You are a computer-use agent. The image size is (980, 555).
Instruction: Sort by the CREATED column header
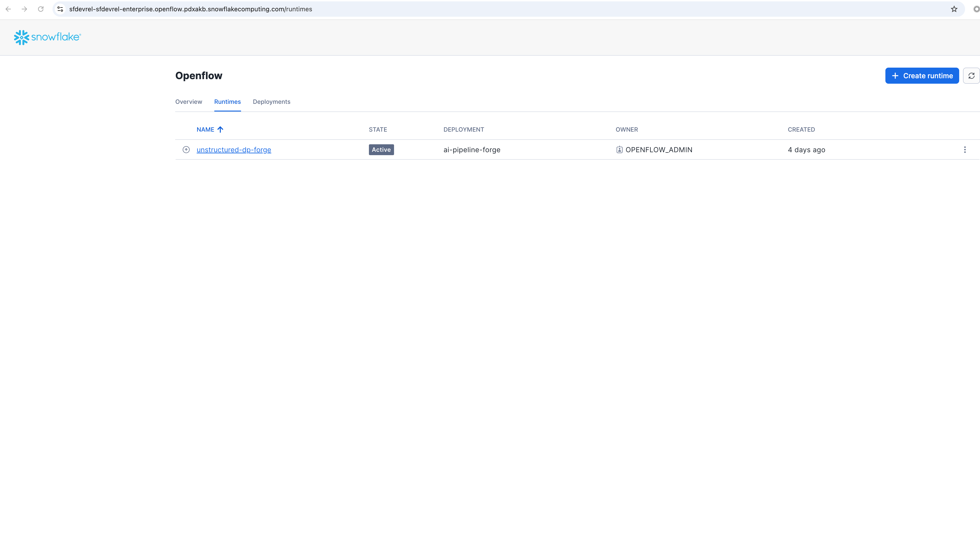(x=801, y=130)
